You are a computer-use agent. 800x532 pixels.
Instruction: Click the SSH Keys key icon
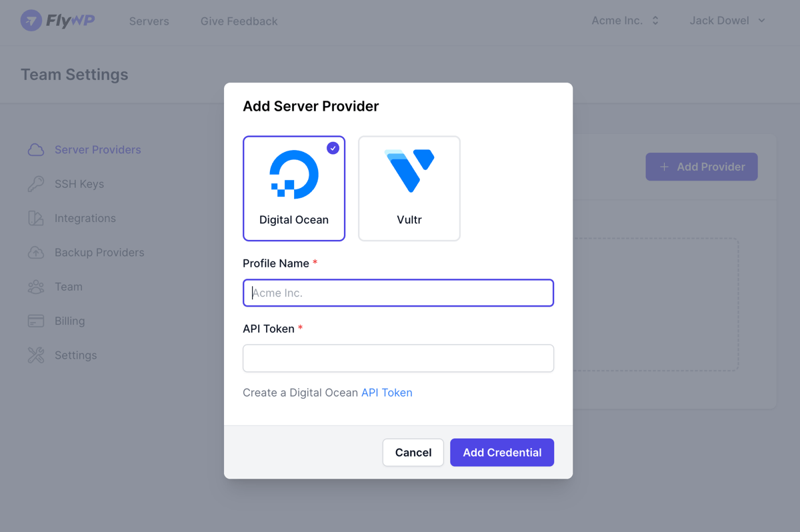tap(36, 184)
